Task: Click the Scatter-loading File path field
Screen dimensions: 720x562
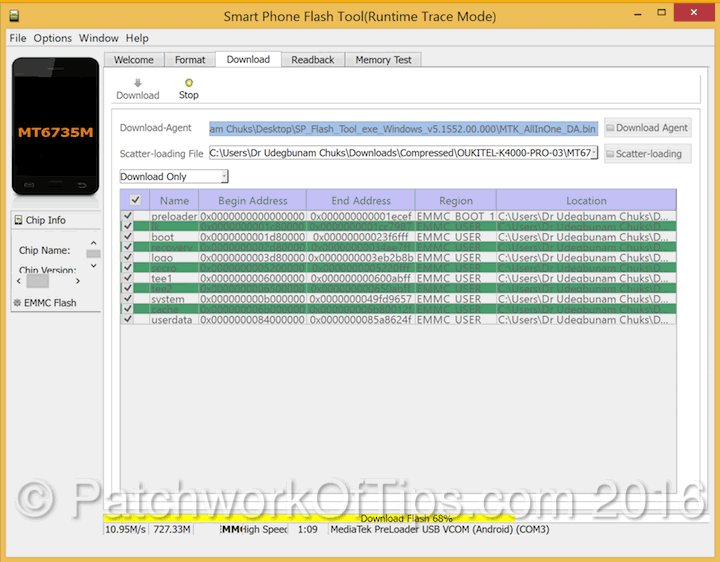Action: click(403, 152)
